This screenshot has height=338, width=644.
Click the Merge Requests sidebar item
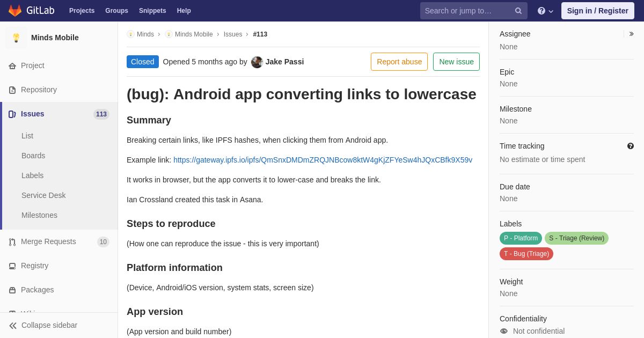[x=59, y=241]
